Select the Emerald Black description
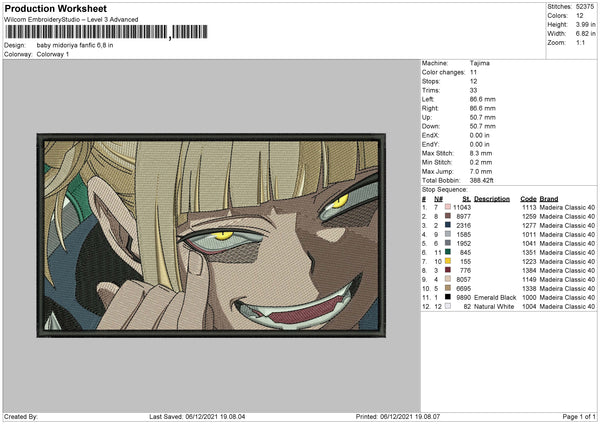The height and width of the screenshot is (424, 600). tap(495, 297)
